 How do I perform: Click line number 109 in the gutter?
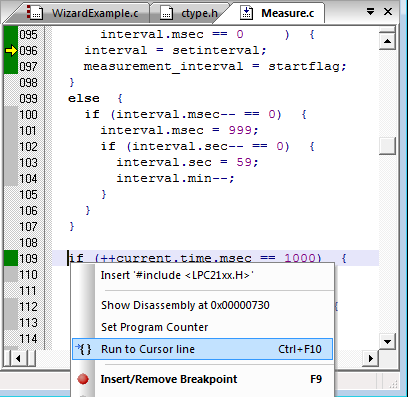tap(28, 259)
